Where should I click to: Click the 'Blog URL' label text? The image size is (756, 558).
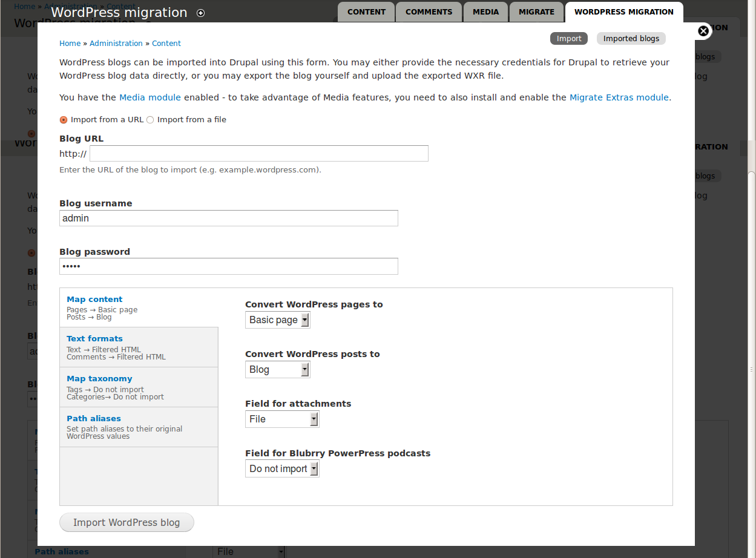pos(81,139)
